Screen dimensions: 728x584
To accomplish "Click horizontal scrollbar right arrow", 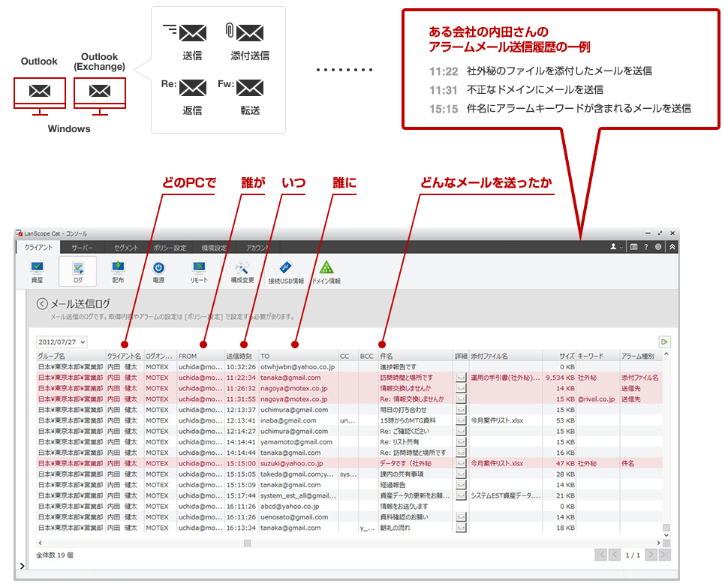I will pos(658,543).
